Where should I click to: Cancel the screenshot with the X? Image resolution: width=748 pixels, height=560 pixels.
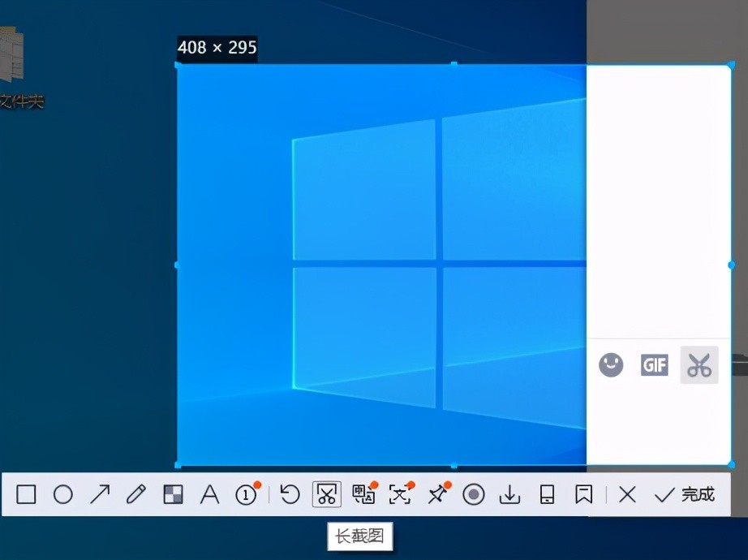point(627,494)
